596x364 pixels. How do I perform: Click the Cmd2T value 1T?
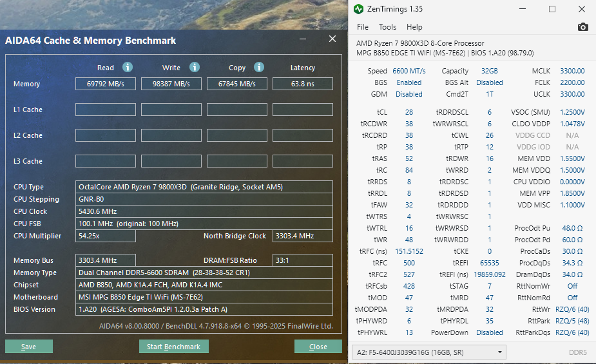[490, 94]
